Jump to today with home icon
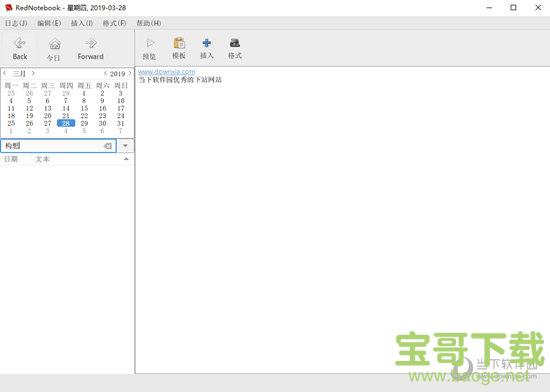The image size is (550, 392). click(x=54, y=49)
